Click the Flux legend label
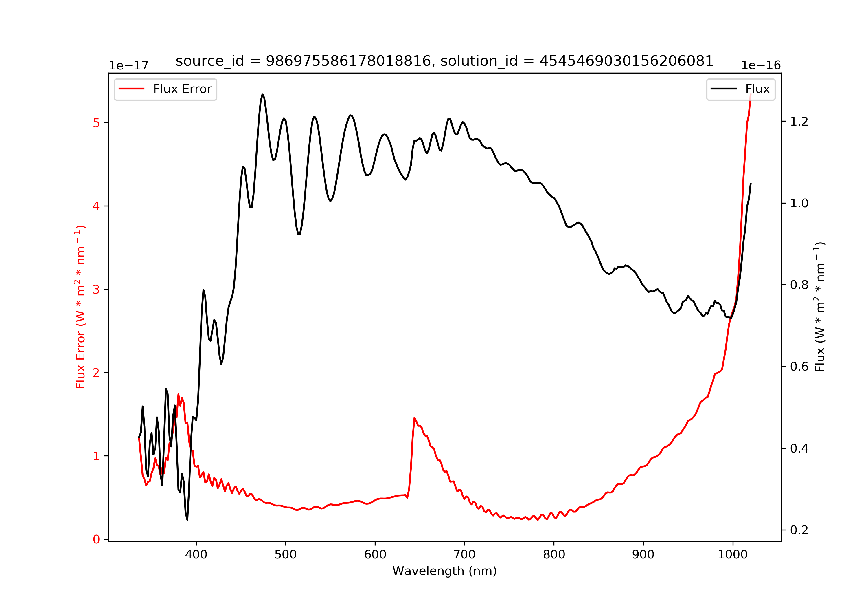The width and height of the screenshot is (868, 608). click(x=757, y=89)
